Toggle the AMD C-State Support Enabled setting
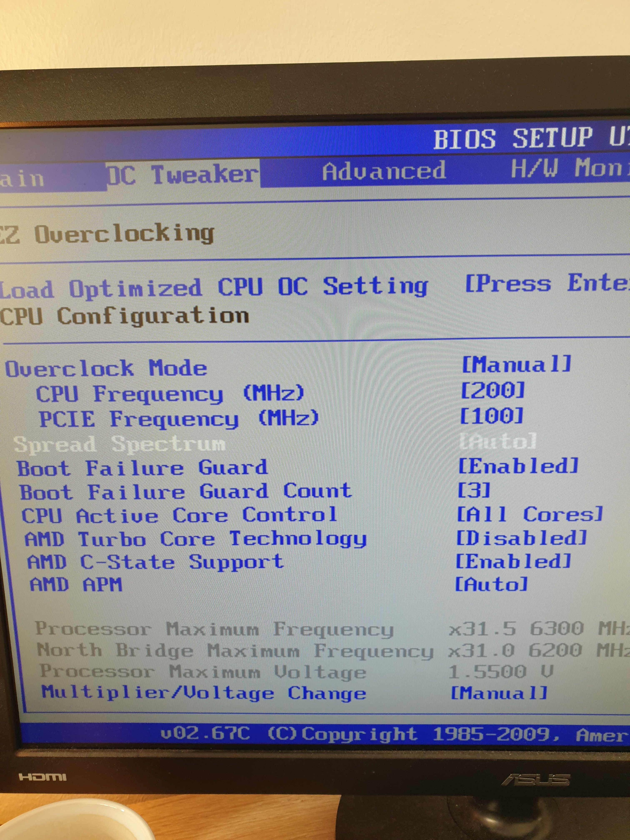This screenshot has width=630, height=840. tap(513, 561)
